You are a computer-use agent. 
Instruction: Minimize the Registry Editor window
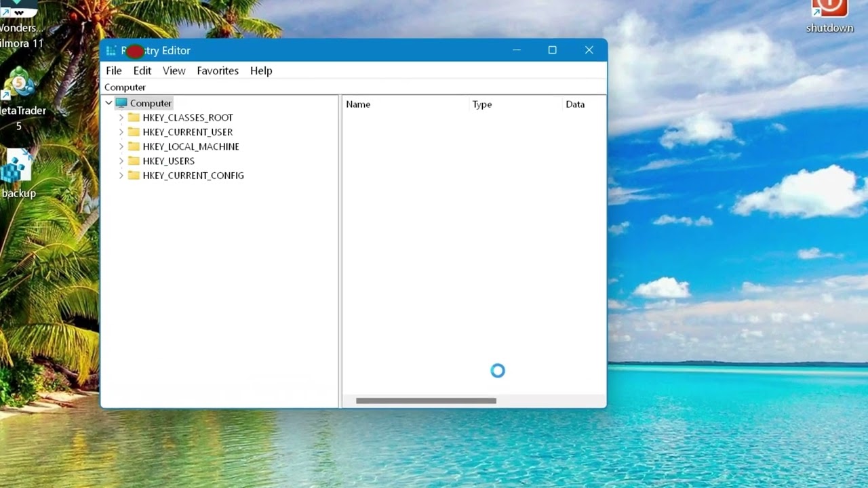[517, 50]
